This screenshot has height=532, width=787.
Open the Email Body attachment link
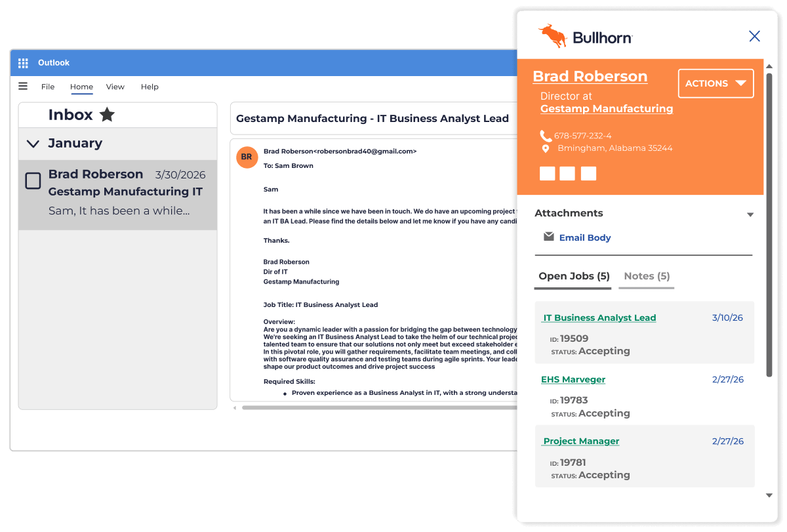[585, 237]
